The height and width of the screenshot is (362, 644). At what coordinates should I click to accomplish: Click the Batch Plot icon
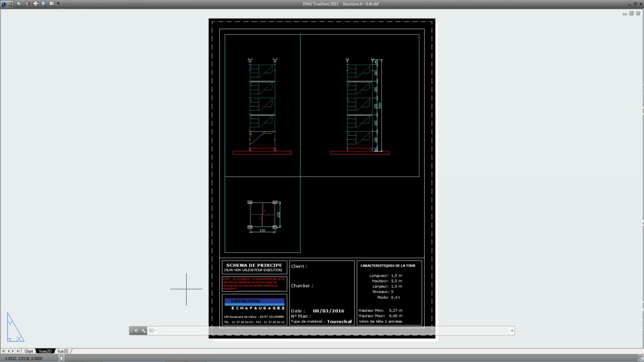click(x=43, y=4)
